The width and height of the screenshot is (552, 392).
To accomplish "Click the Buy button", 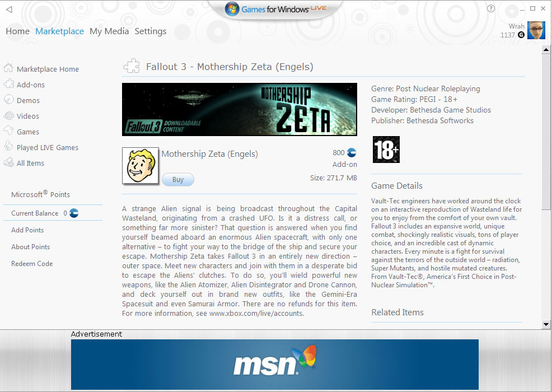I will click(178, 180).
